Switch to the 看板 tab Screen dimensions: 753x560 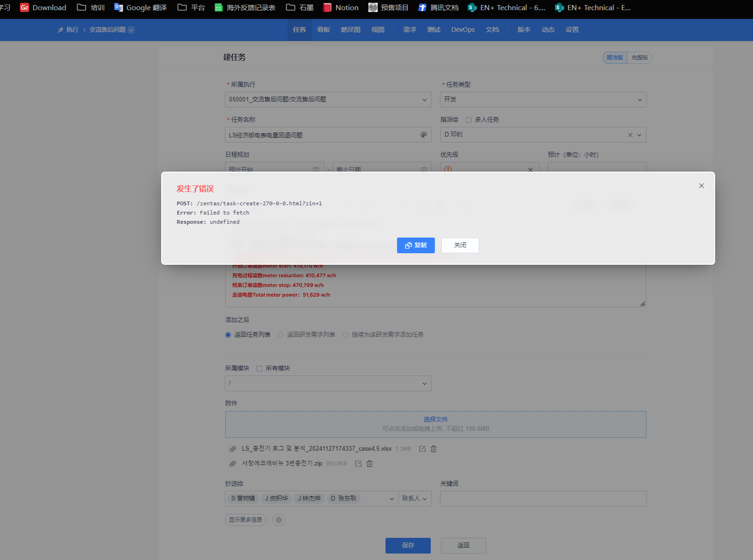(324, 30)
